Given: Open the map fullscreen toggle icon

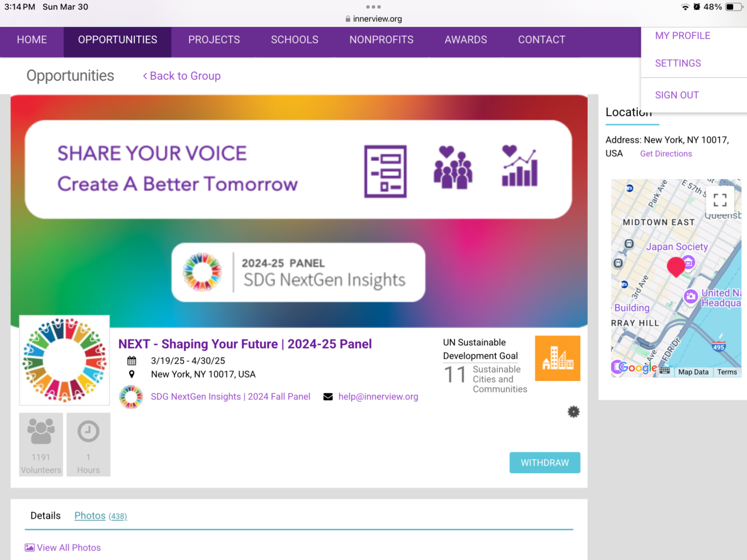Looking at the screenshot, I should pyautogui.click(x=720, y=200).
